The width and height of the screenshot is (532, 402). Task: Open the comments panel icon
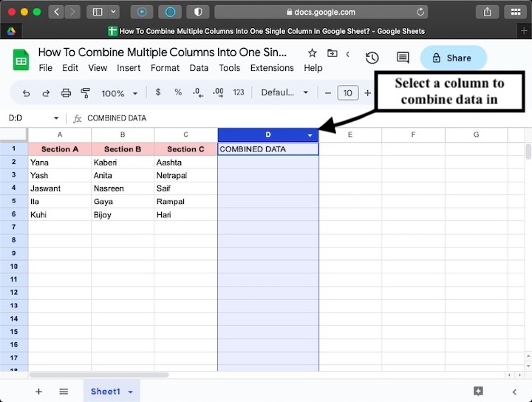pos(403,58)
